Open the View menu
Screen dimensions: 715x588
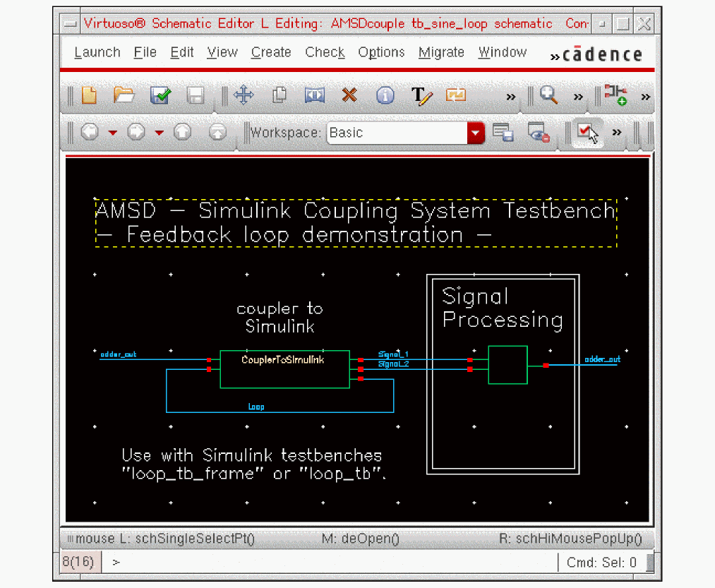(222, 52)
